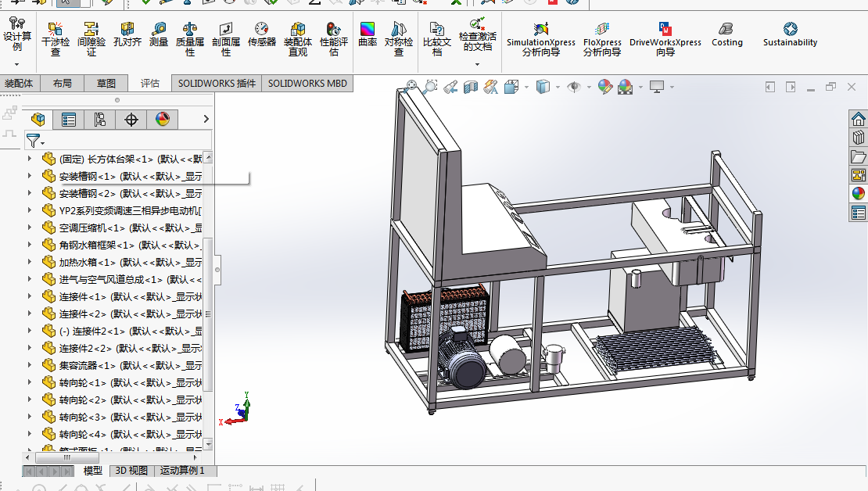Click the 传感器 sensor tool
The width and height of the screenshot is (868, 491).
(x=262, y=34)
